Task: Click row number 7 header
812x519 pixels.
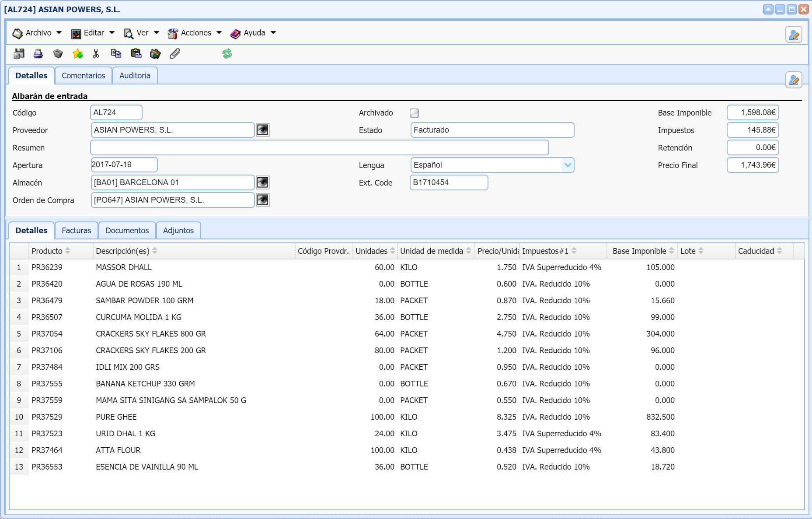Action: click(19, 367)
